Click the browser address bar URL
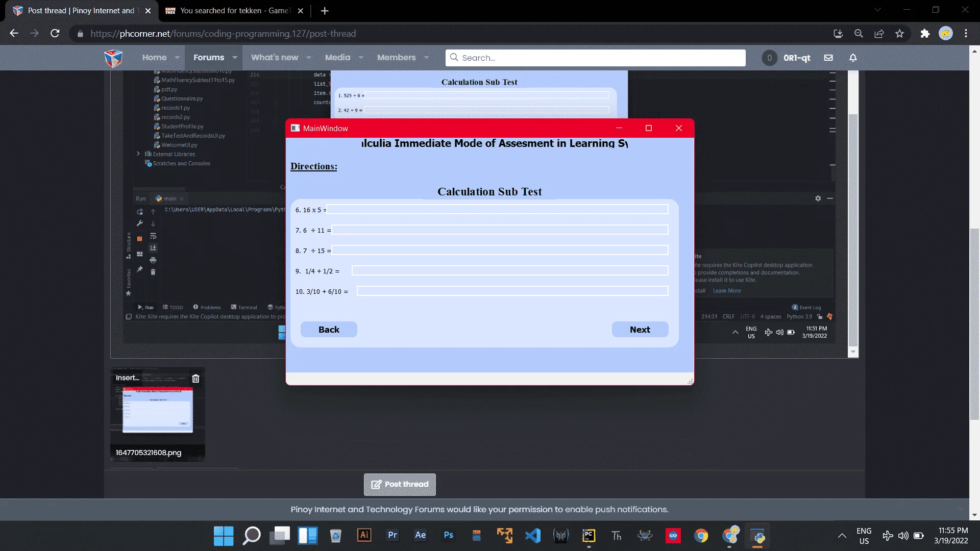 [223, 34]
